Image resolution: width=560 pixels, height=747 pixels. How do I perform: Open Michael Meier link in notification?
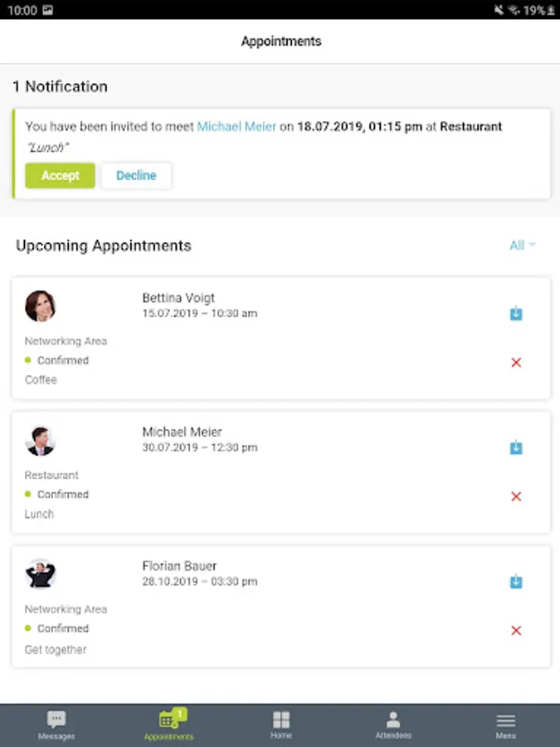point(236,127)
